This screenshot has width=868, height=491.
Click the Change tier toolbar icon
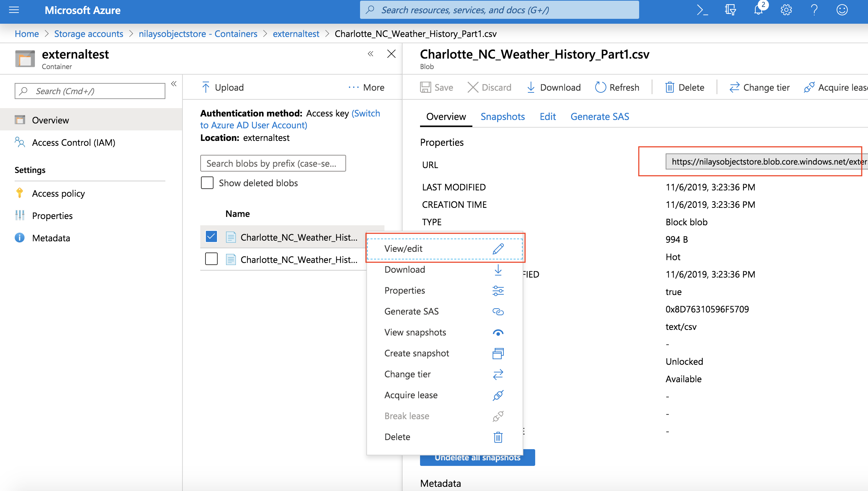pyautogui.click(x=734, y=87)
